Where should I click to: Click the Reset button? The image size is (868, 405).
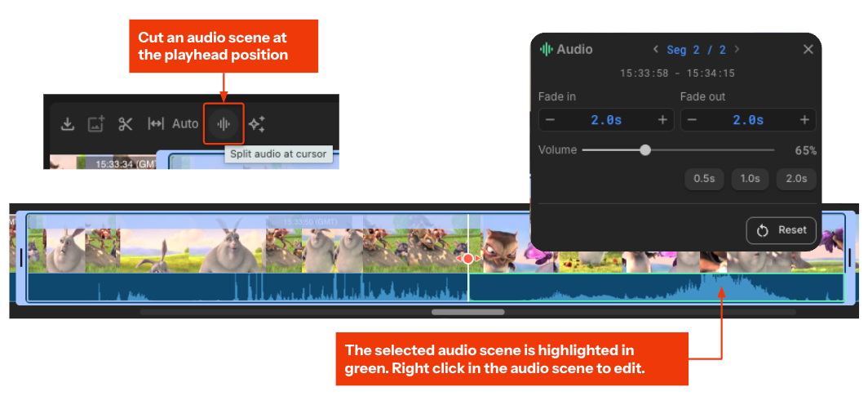(x=781, y=230)
